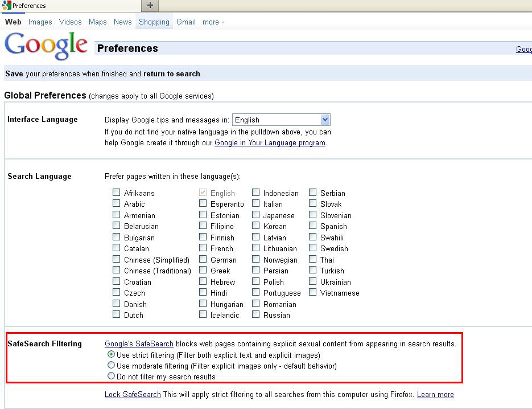Image resolution: width=532 pixels, height=409 pixels.
Task: Check the Arabic language checkbox
Action: (x=117, y=203)
